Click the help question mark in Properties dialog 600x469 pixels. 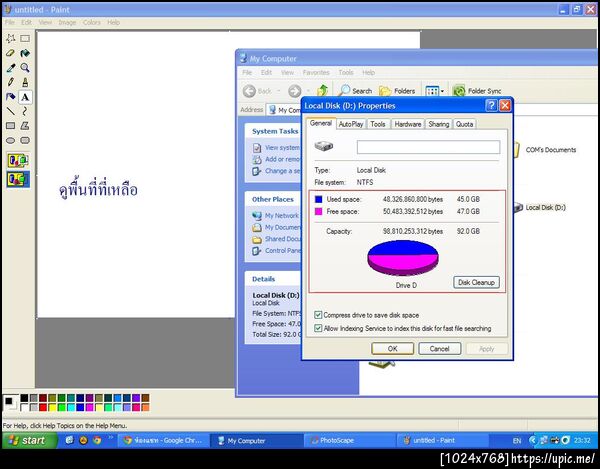click(x=491, y=106)
